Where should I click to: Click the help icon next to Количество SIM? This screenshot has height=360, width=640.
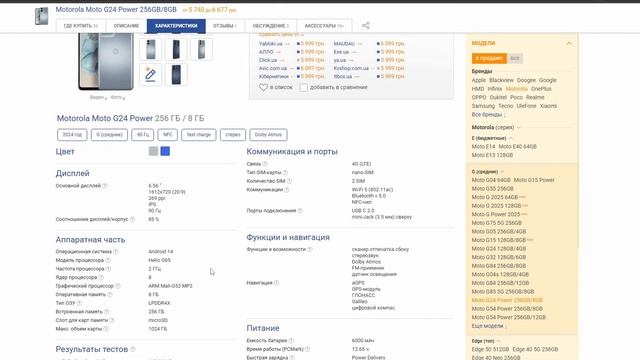(x=289, y=181)
